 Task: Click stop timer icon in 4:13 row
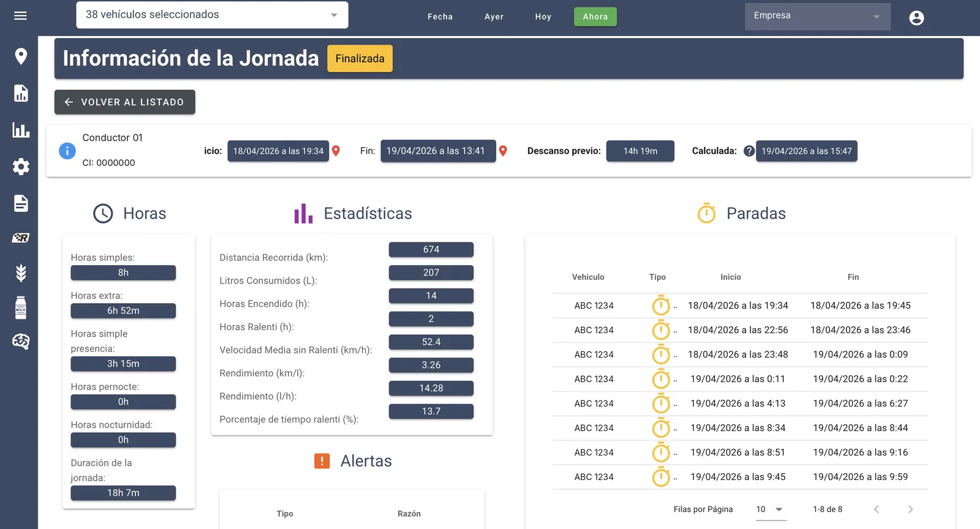point(661,403)
